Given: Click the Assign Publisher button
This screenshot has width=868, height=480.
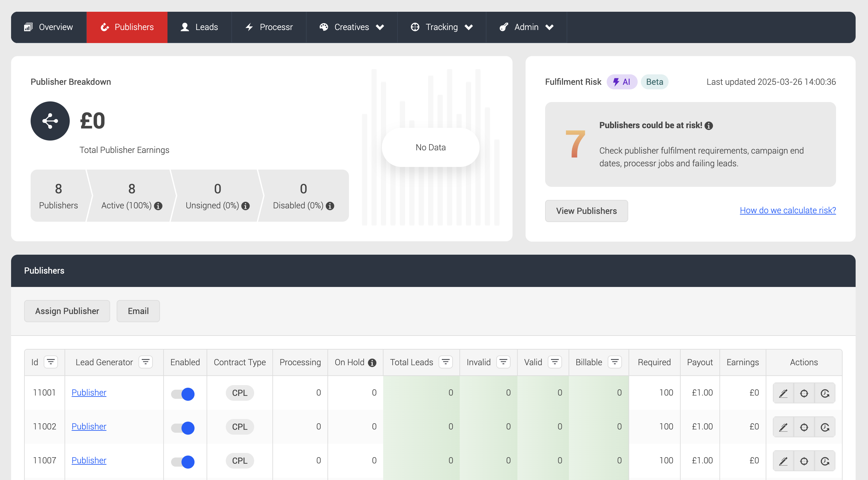Looking at the screenshot, I should 67,311.
